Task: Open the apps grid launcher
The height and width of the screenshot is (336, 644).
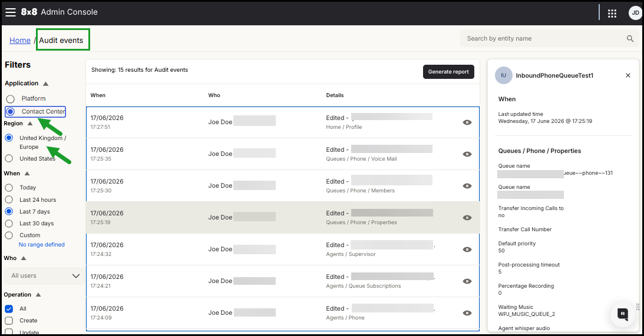Action: (612, 14)
